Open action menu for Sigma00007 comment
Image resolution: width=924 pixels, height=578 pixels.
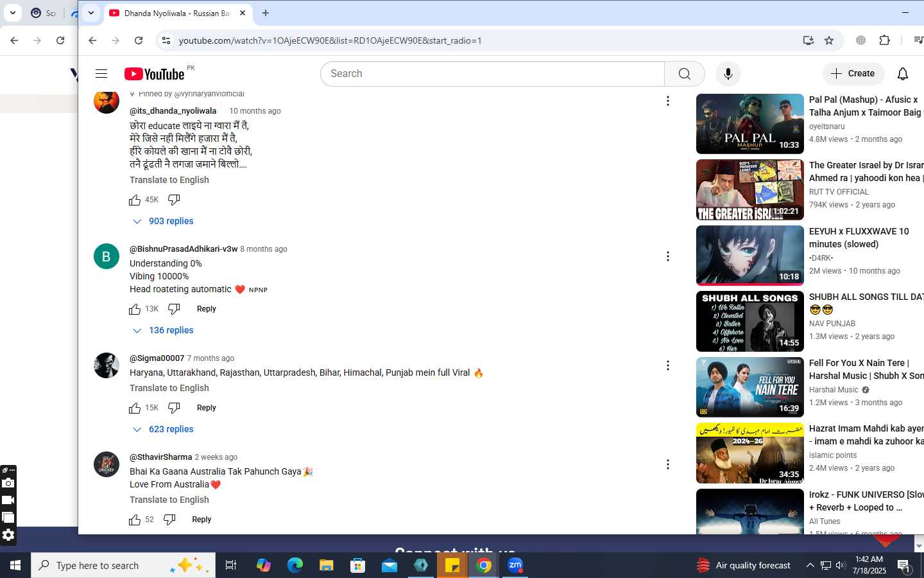click(667, 365)
